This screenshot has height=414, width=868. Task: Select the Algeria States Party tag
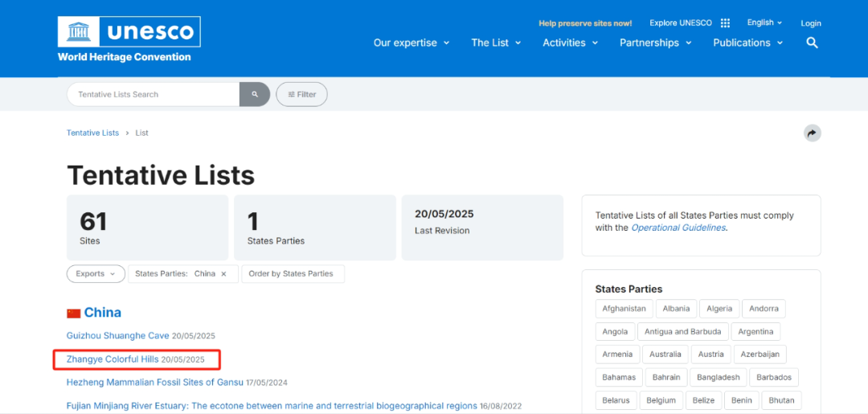(719, 309)
